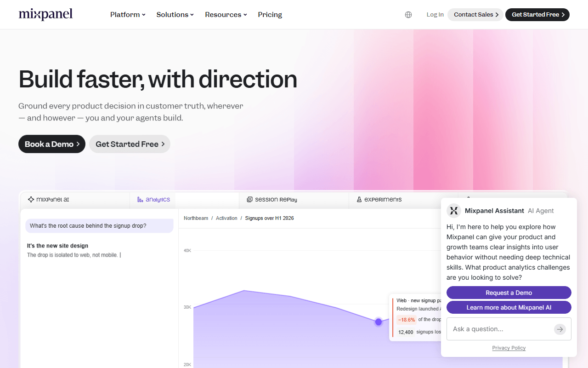Click the Contact Sales button
This screenshot has height=368, width=588.
475,15
